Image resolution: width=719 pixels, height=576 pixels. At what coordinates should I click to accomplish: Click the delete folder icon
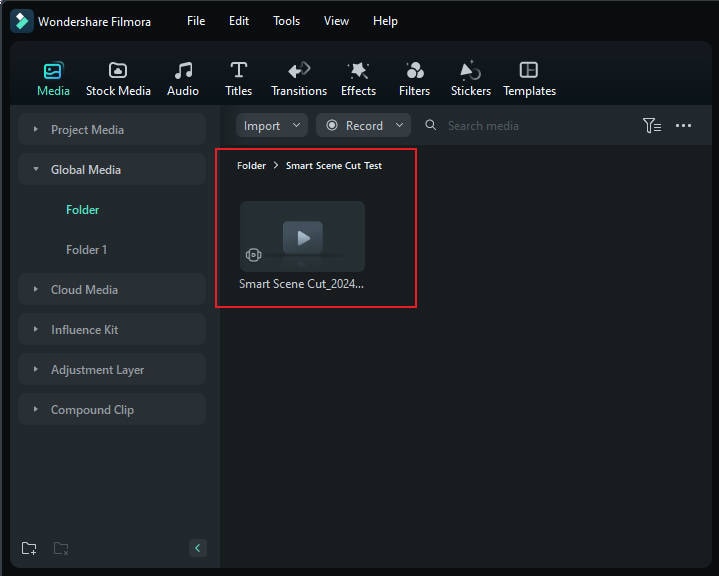pos(61,548)
